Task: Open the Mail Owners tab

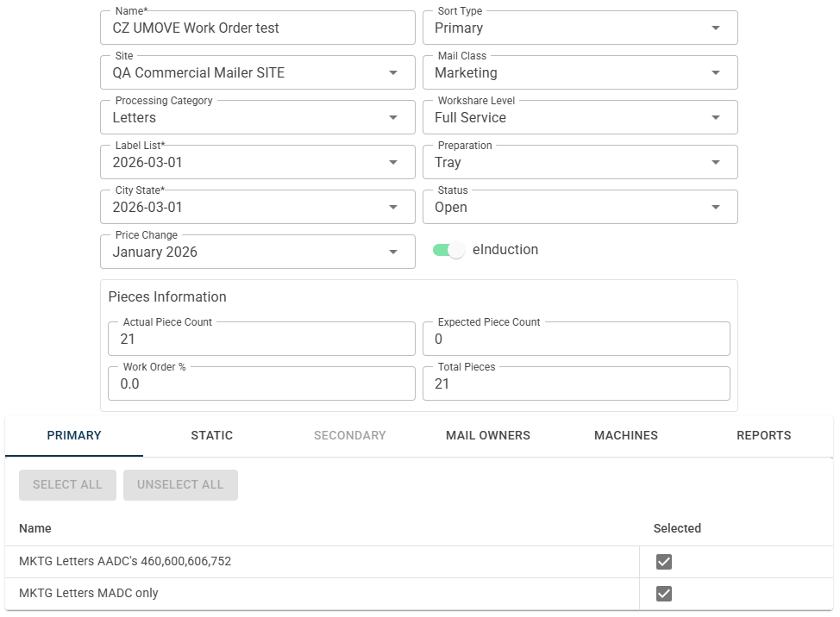Action: [x=488, y=436]
